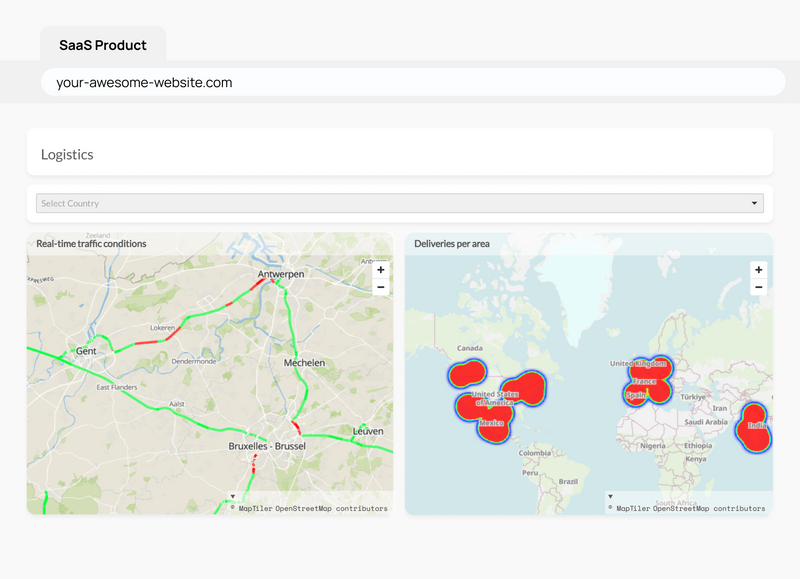Select the delivery cluster over India
Screen dimensions: 800x579
(755, 425)
